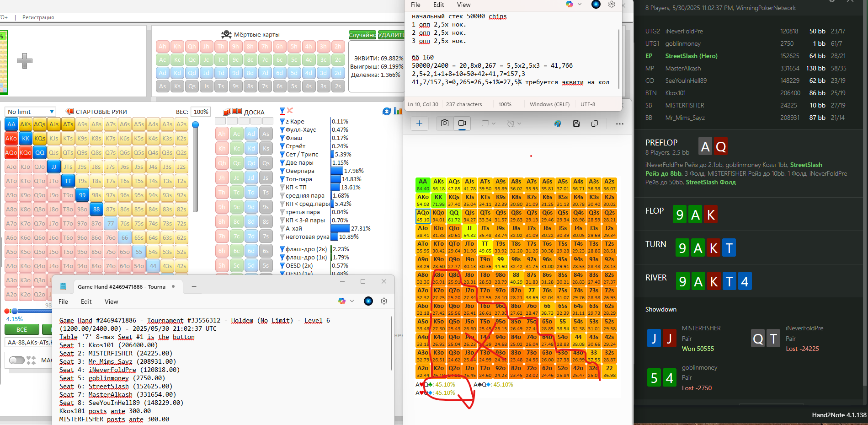The width and height of the screenshot is (868, 425).
Task: Expand the Copilot chevron in upper Notepad
Action: (x=580, y=5)
